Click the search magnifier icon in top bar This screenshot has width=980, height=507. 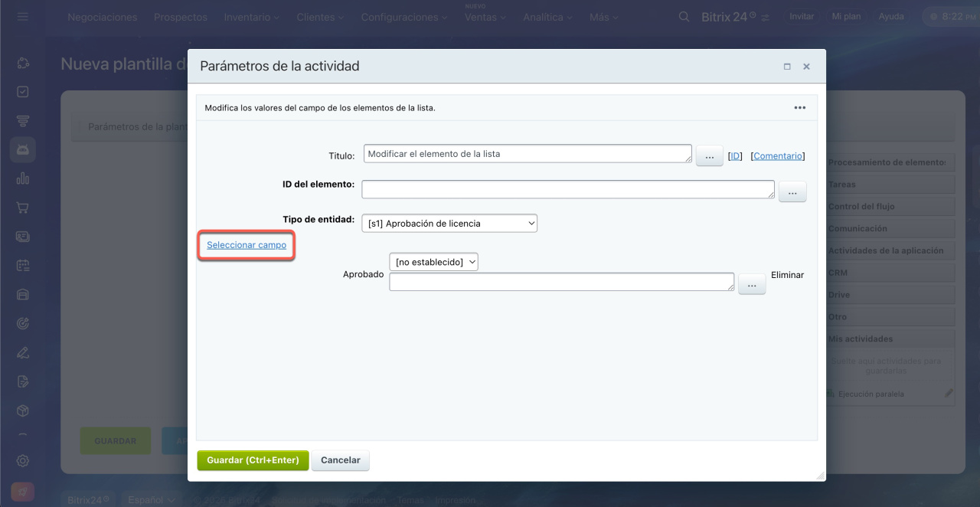pos(684,16)
